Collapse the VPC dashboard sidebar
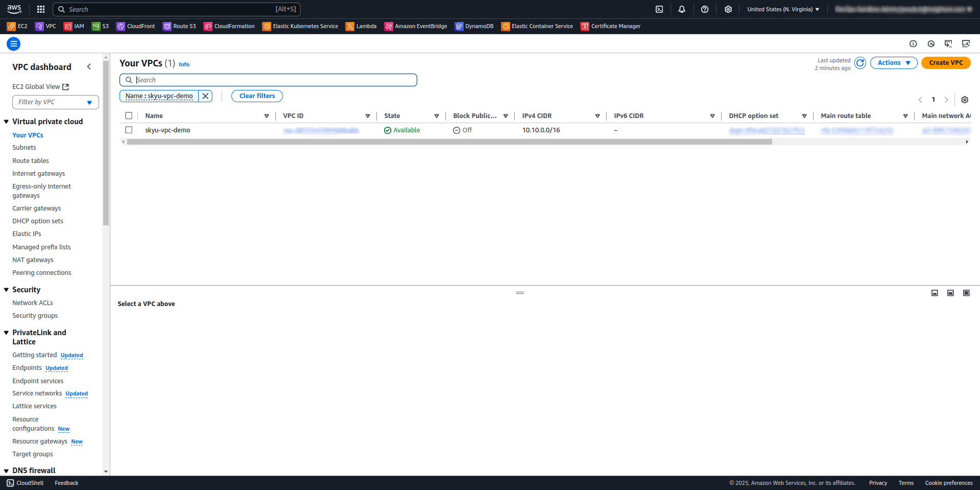This screenshot has height=490, width=980. [x=89, y=67]
